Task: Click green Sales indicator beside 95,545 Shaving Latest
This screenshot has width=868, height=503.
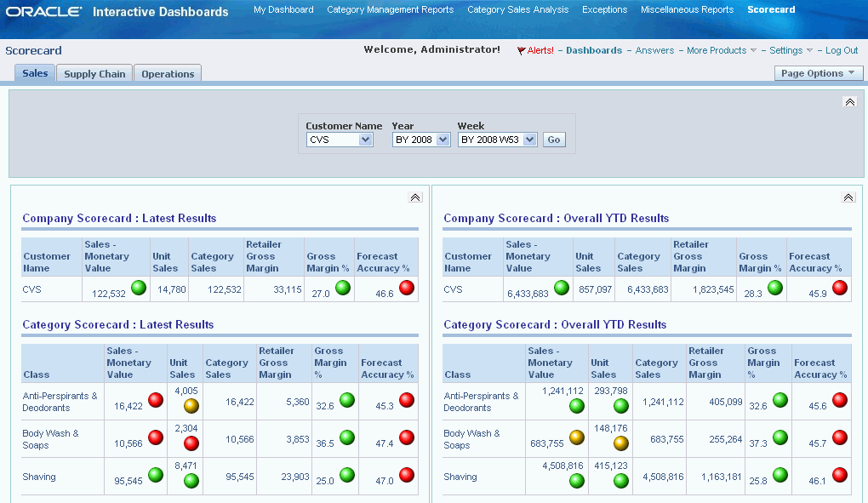Action: (x=156, y=475)
